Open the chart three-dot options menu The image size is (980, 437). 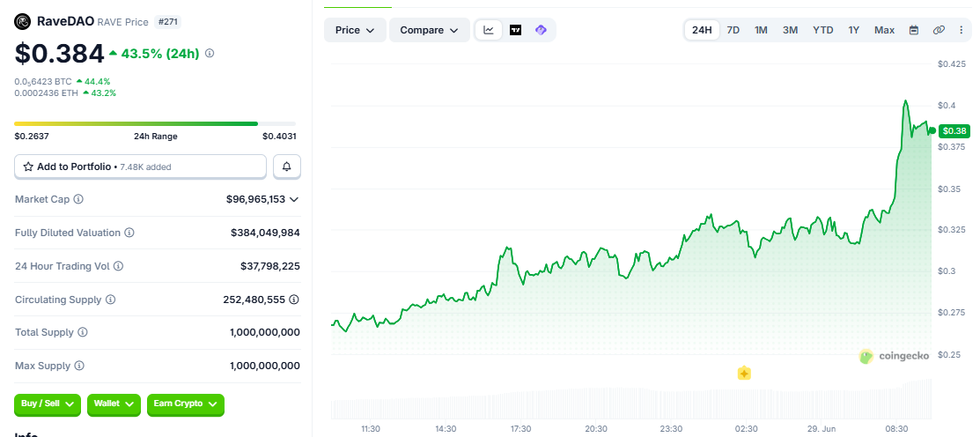[x=962, y=30]
